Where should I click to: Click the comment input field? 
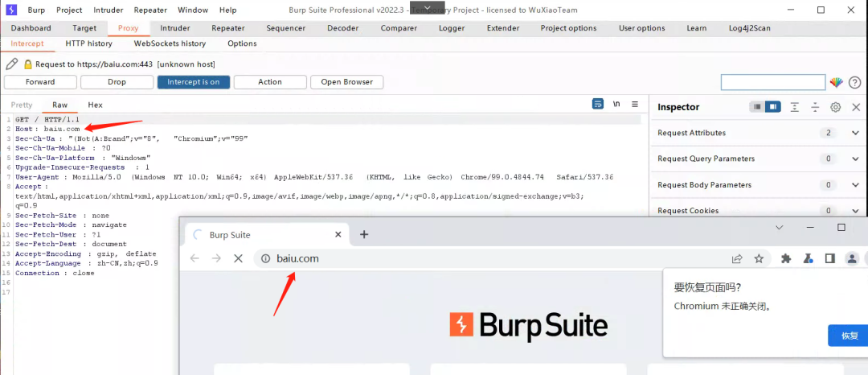pos(773,83)
